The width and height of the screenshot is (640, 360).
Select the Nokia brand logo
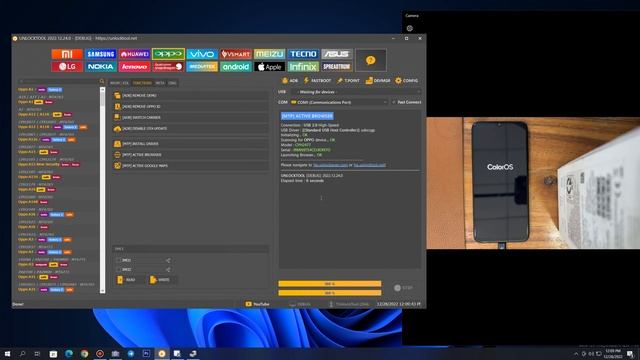101,67
